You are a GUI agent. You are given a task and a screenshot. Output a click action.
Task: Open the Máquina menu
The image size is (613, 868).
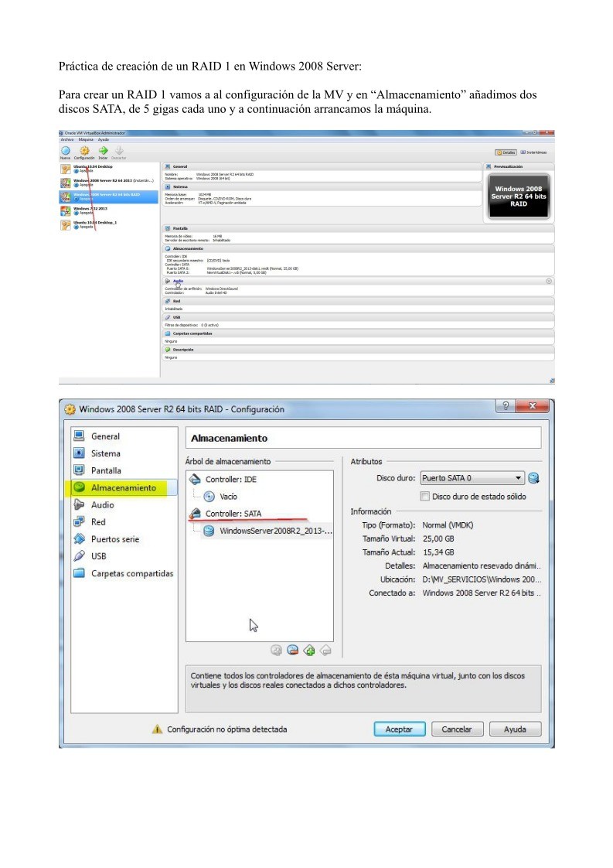[x=86, y=139]
